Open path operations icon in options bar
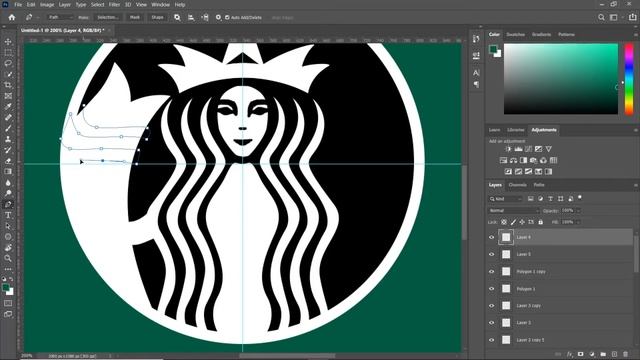 pyautogui.click(x=177, y=18)
